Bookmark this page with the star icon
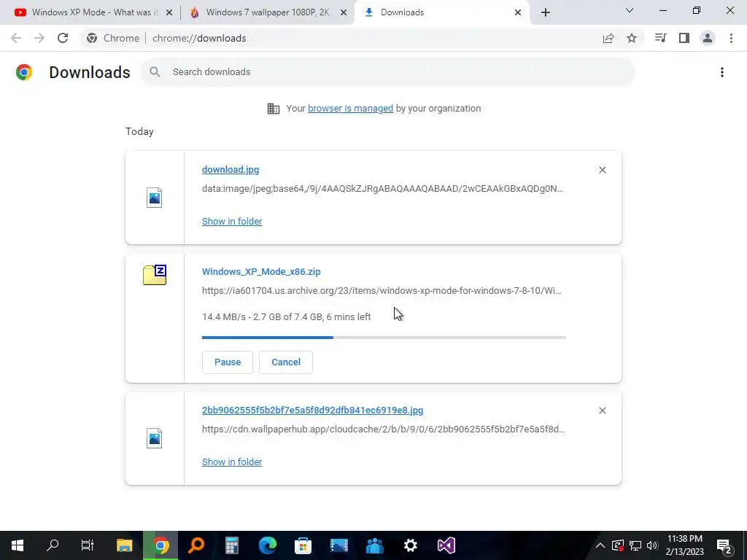 (632, 38)
